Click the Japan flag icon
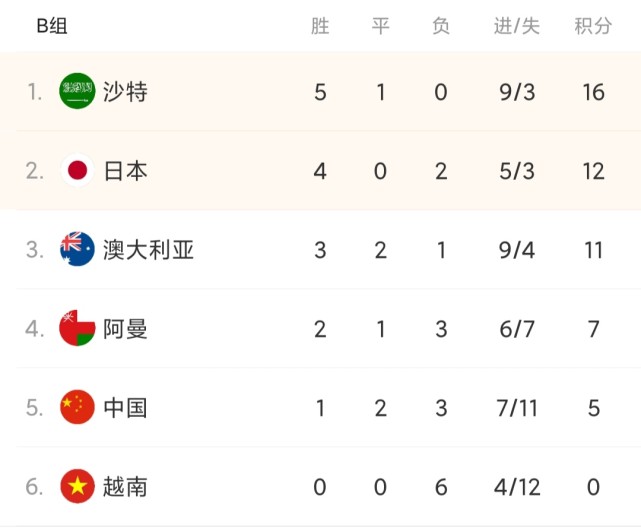The height and width of the screenshot is (531, 641). point(77,171)
